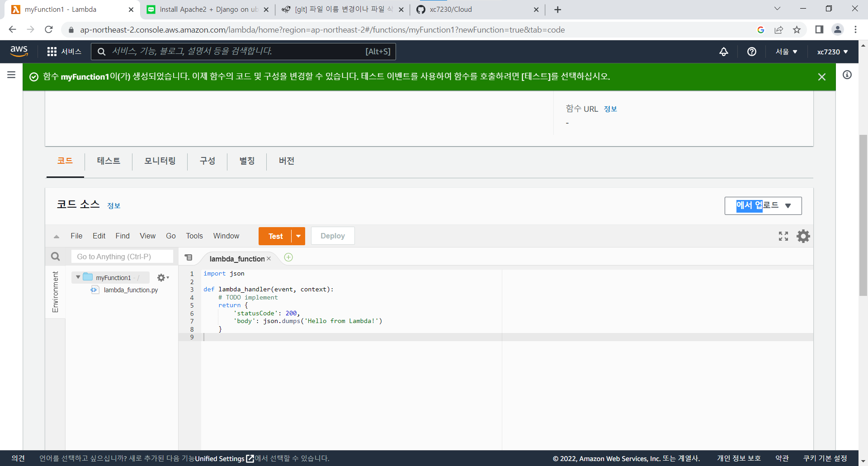The image size is (868, 466).
Task: Open 쿠키 기본 설정 footer link
Action: (825, 459)
